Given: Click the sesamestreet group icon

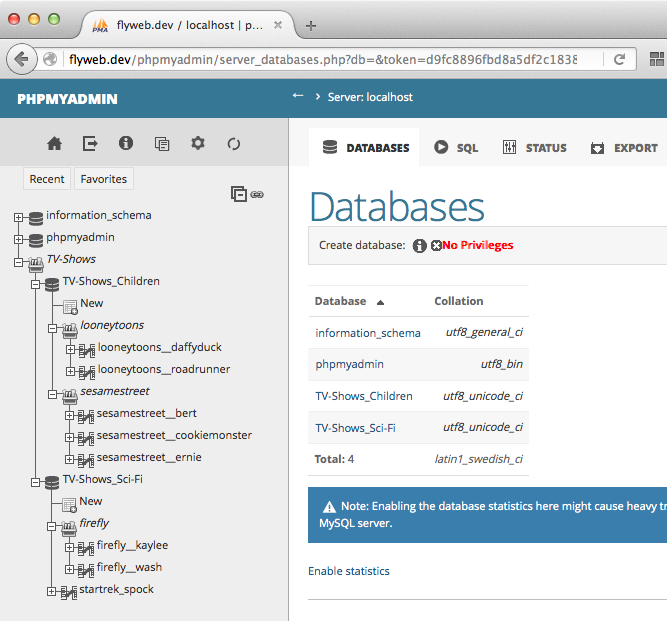Looking at the screenshot, I should [70, 396].
